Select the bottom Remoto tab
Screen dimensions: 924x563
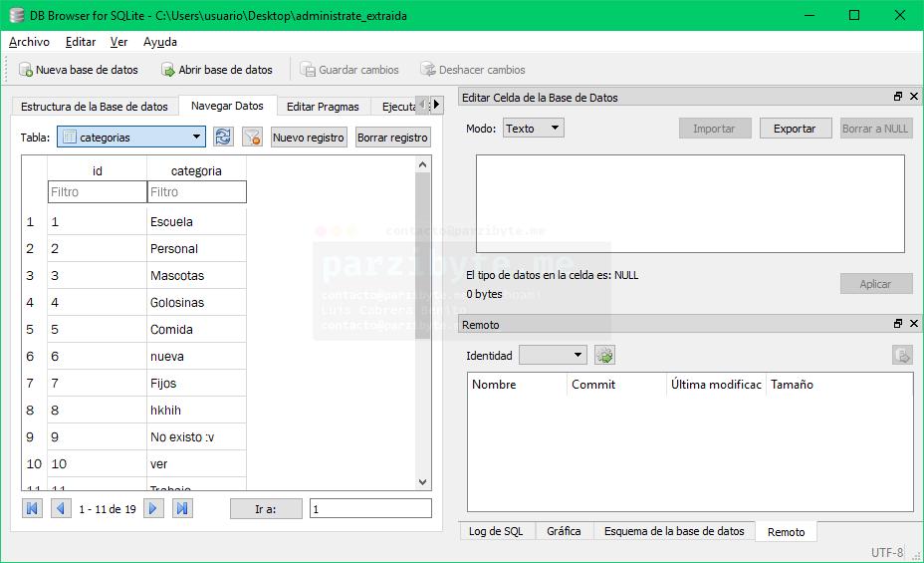[x=787, y=532]
